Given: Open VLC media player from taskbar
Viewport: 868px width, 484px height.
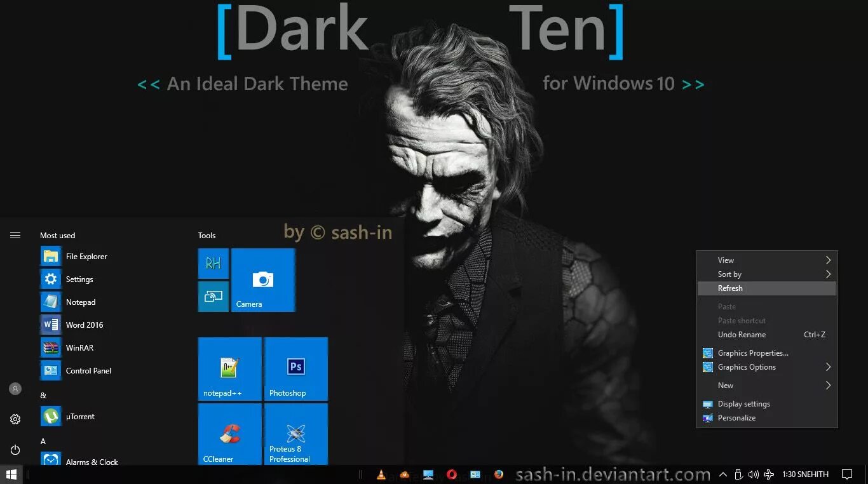Looking at the screenshot, I should point(381,474).
